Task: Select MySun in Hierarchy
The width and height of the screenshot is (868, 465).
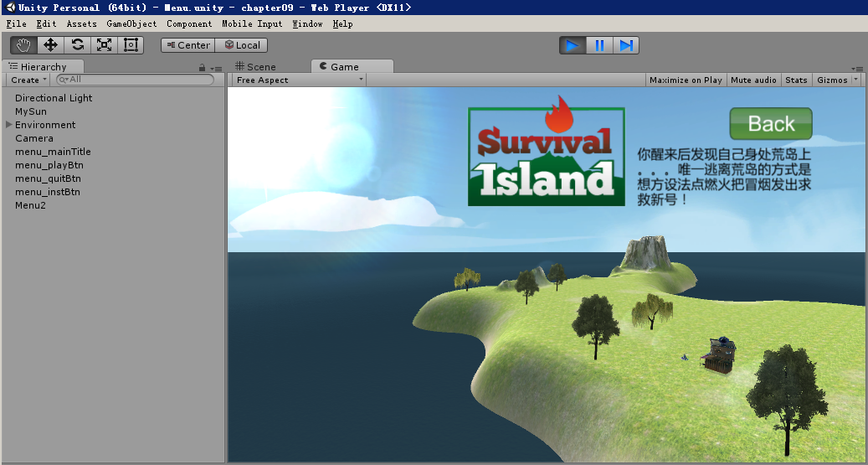Action: point(31,111)
